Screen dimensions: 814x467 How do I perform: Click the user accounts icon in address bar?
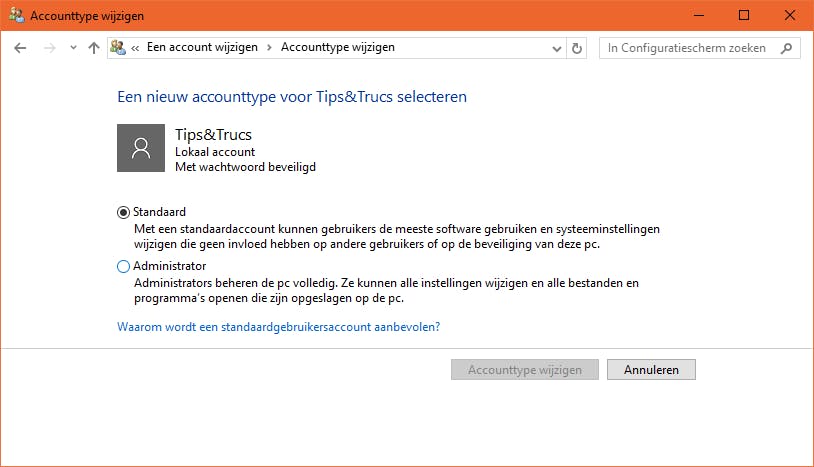click(x=118, y=48)
